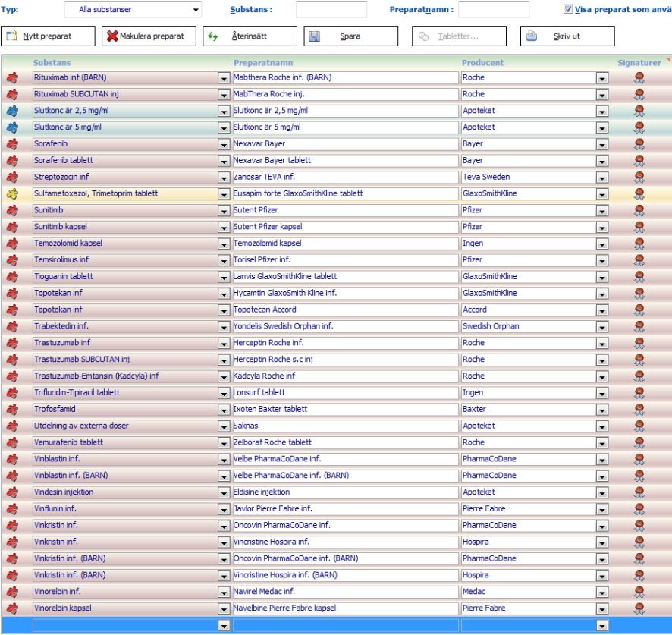
Task: Expand the substance dropdown for Sunitinib kapsel
Action: 224,227
